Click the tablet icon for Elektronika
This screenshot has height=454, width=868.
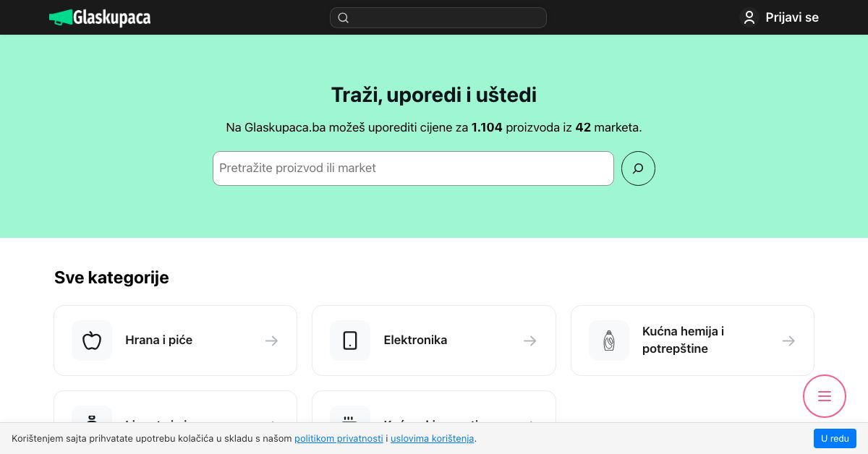tap(350, 340)
